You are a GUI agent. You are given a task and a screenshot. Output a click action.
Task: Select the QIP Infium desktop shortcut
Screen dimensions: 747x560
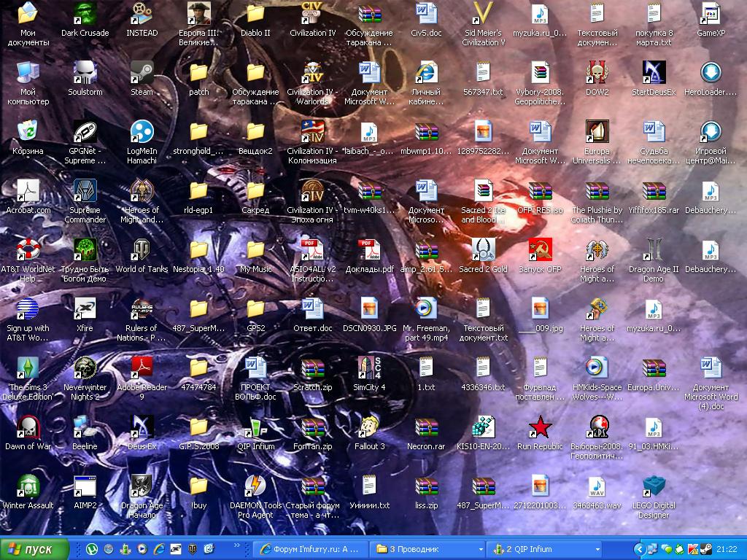click(255, 427)
